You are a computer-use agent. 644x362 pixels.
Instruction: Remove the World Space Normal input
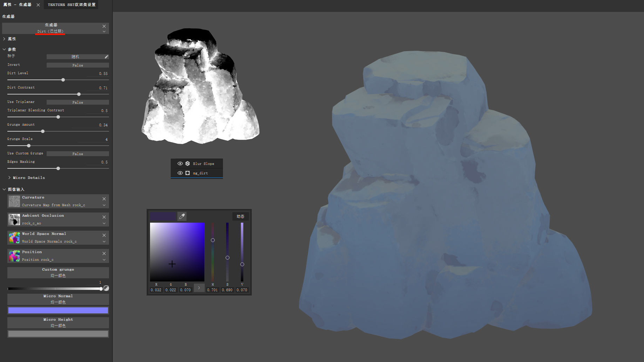(104, 235)
